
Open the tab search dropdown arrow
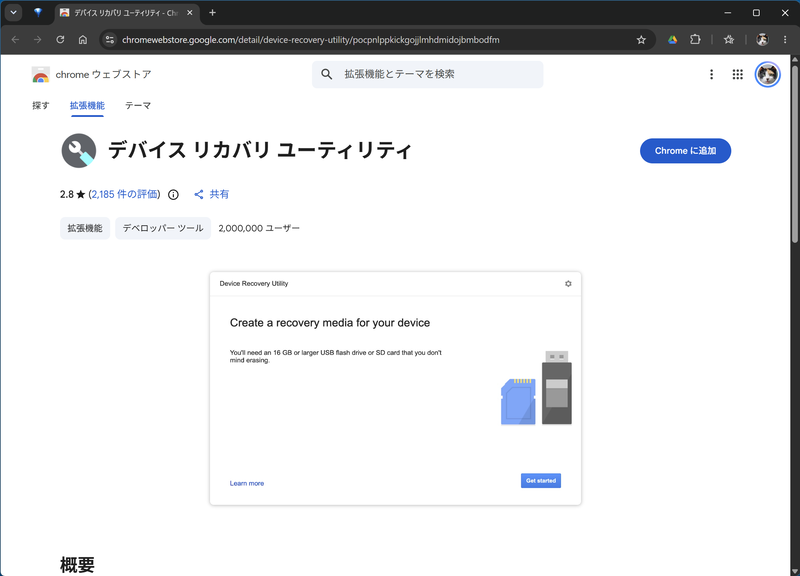[13, 13]
